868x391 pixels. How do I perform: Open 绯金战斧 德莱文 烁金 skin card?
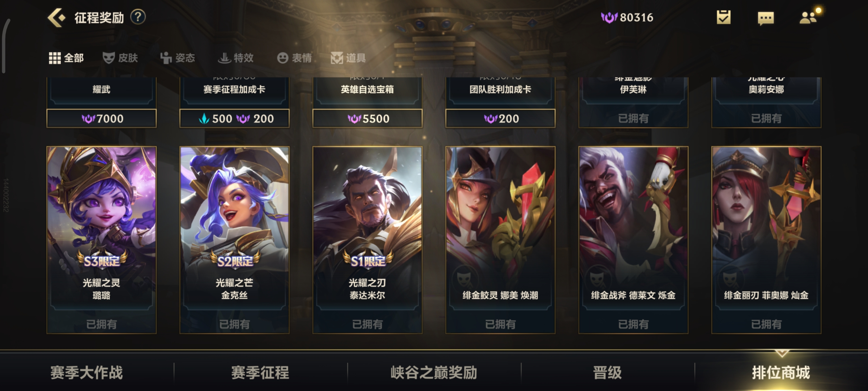633,240
